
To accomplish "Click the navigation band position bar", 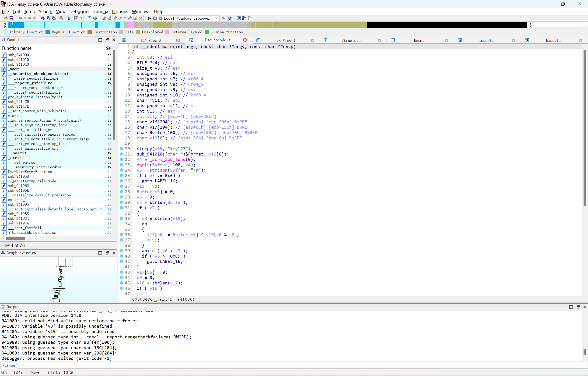I will click(268, 25).
